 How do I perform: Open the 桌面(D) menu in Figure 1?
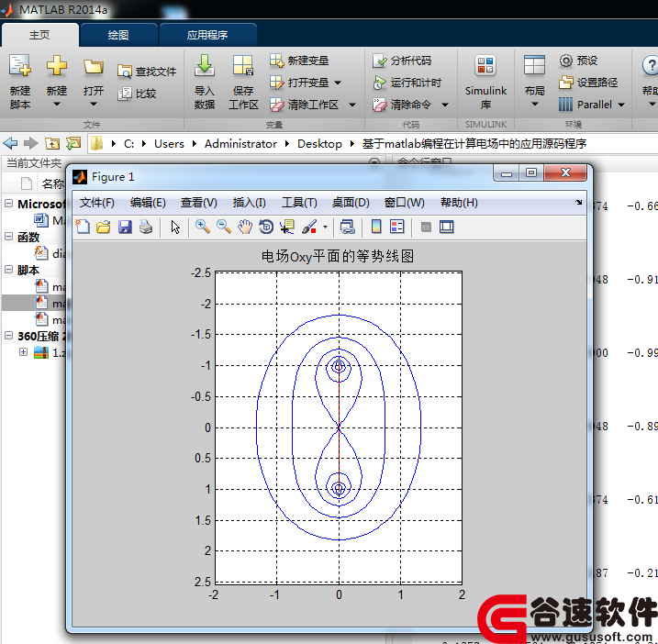click(x=351, y=203)
